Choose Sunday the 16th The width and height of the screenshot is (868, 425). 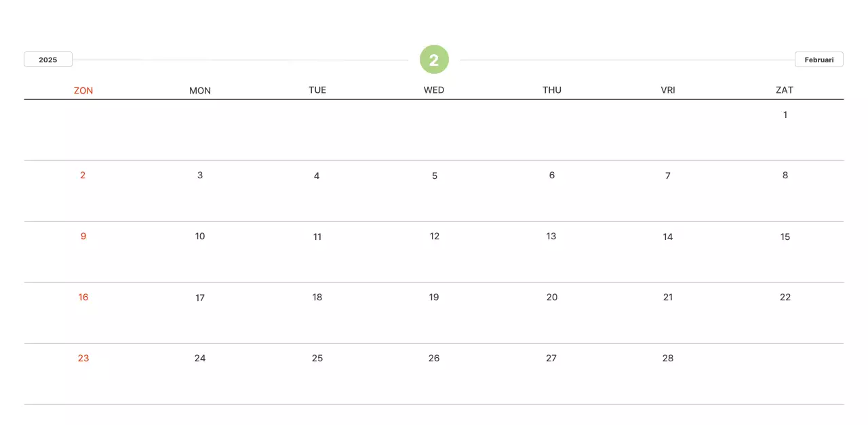pyautogui.click(x=83, y=297)
